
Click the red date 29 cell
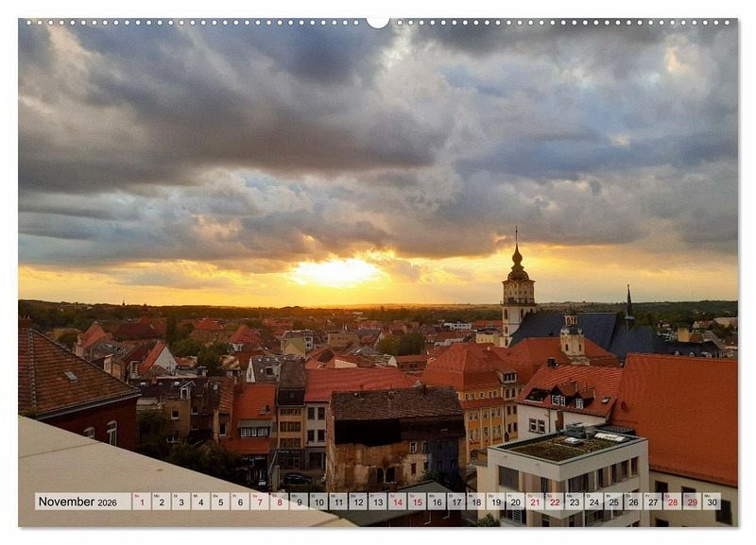(x=693, y=502)
